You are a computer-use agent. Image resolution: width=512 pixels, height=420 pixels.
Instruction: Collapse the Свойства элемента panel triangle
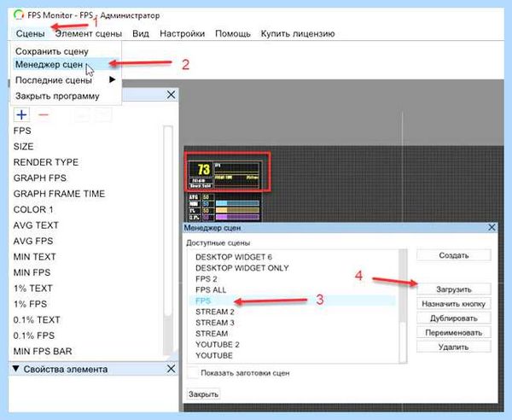click(15, 369)
